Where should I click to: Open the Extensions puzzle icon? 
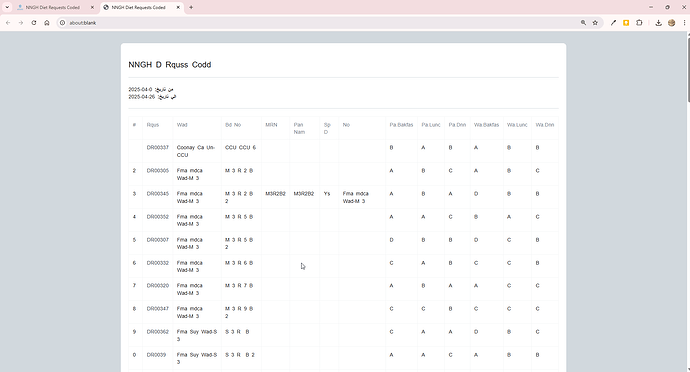pos(639,23)
